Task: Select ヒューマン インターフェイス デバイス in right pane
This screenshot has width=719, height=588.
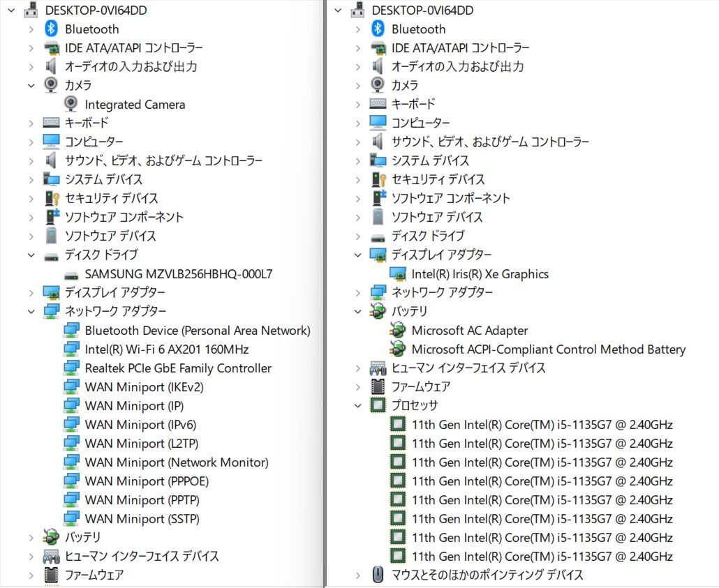Action: [468, 368]
